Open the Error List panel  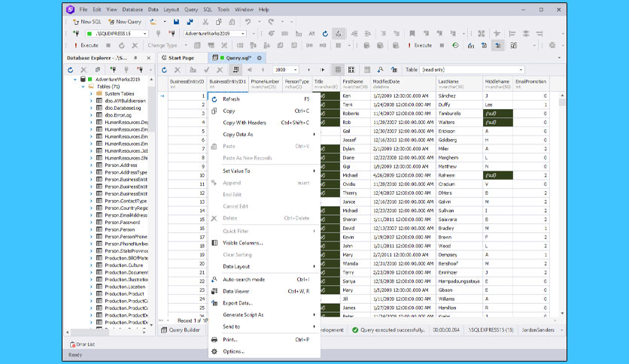point(82,344)
